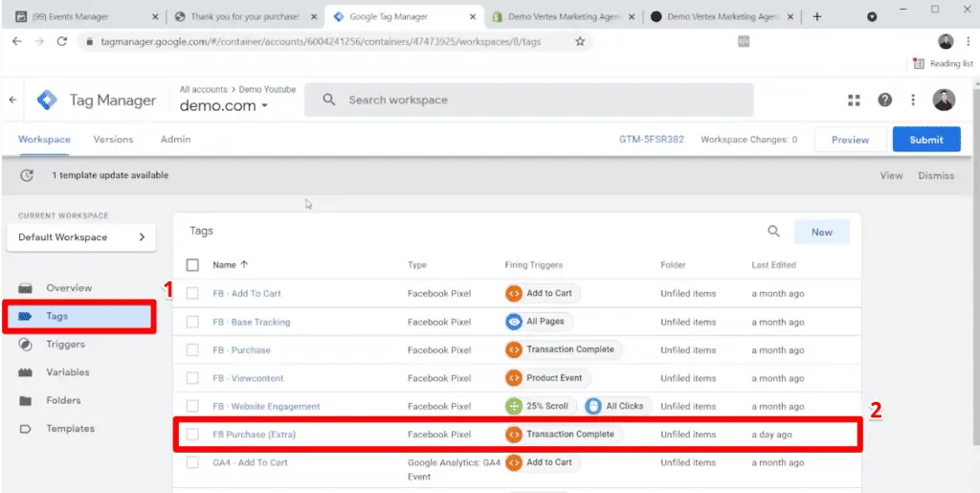980x493 pixels.
Task: Open Reading list icon
Action: [x=918, y=64]
